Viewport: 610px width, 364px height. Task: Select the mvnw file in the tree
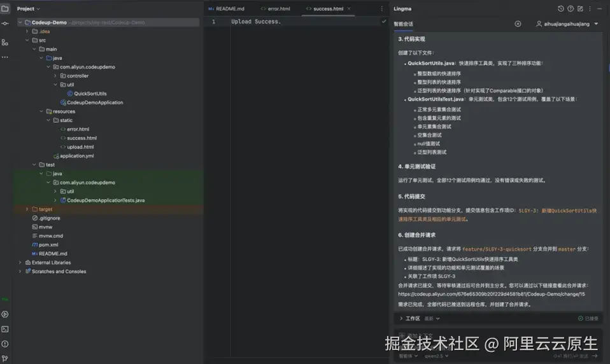[x=45, y=227]
